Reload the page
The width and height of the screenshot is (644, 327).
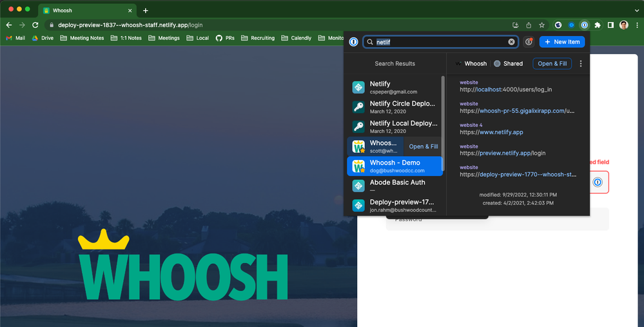pyautogui.click(x=36, y=25)
